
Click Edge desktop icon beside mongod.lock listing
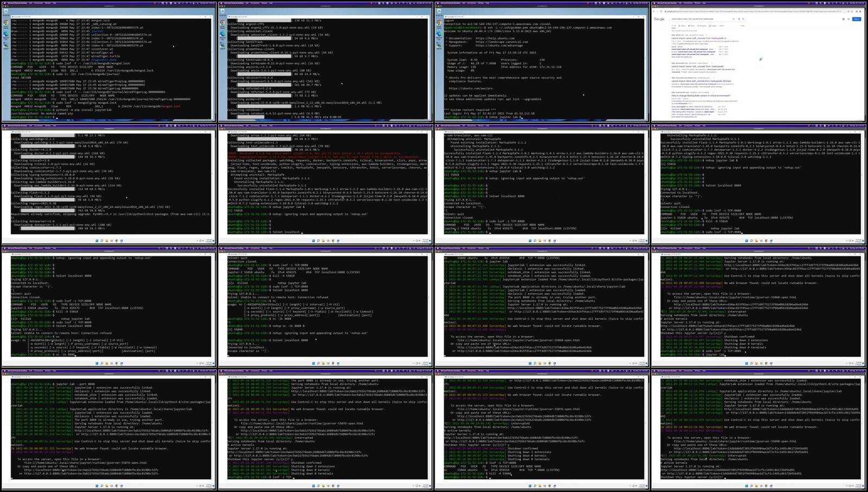click(x=6, y=34)
